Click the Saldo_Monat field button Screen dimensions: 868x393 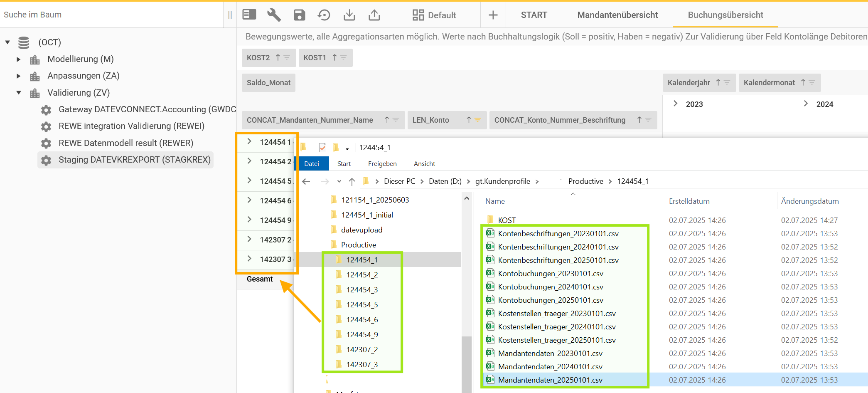(x=268, y=83)
